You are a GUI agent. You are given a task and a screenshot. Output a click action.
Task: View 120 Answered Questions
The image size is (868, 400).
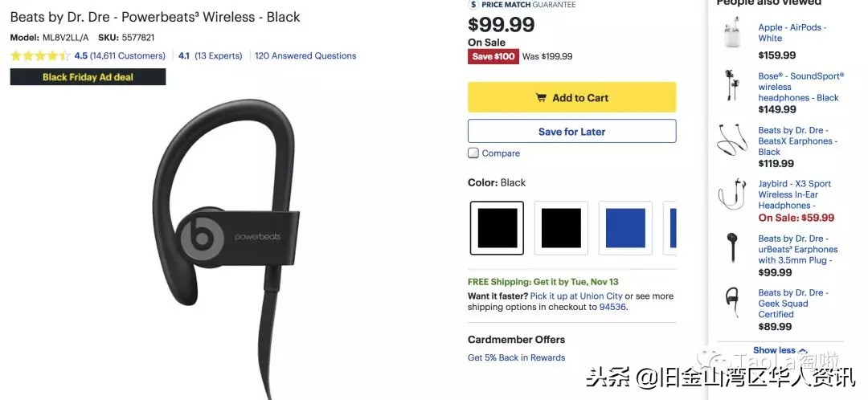(x=305, y=56)
